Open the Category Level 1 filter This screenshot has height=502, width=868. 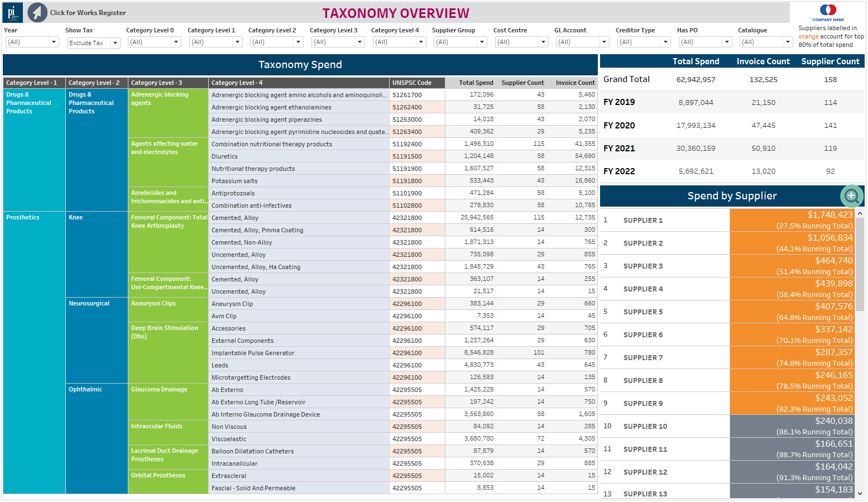click(216, 42)
